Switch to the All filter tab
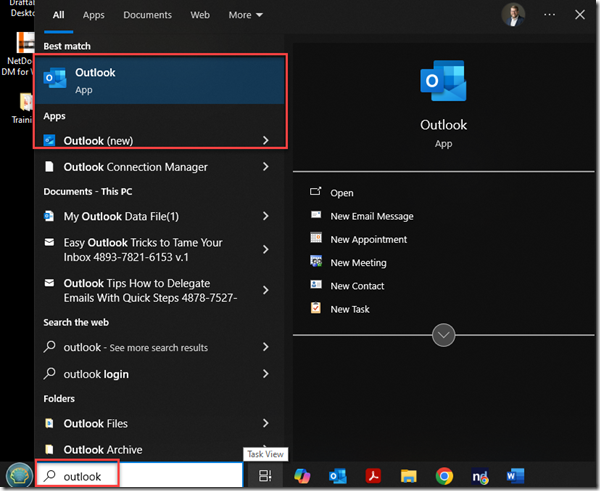Viewport: 600px width, 491px height. tap(59, 15)
